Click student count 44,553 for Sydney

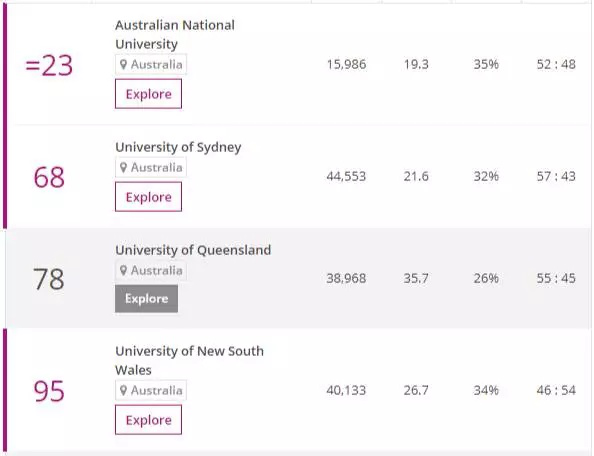point(346,176)
